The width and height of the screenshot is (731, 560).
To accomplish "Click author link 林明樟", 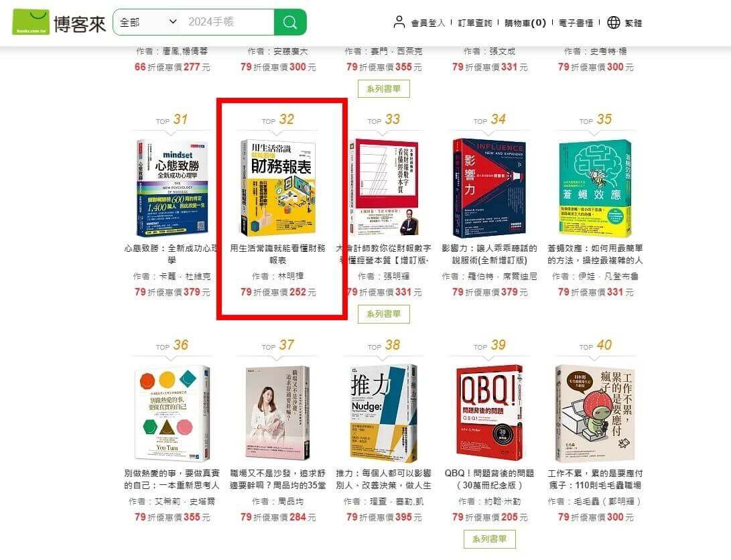I will click(x=290, y=276).
